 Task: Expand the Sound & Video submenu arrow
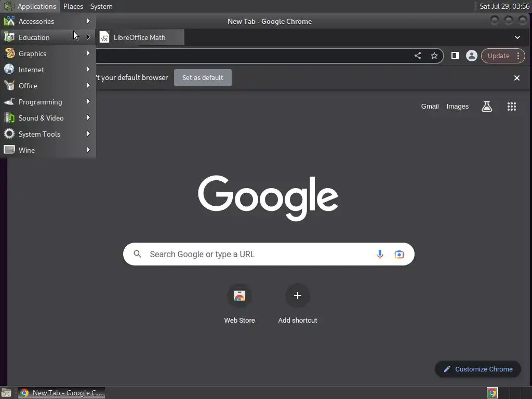[x=88, y=118]
